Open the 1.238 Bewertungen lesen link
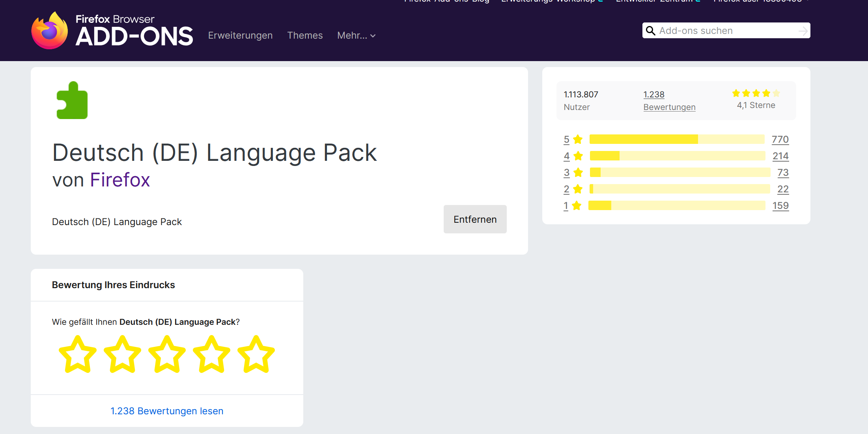 tap(167, 411)
